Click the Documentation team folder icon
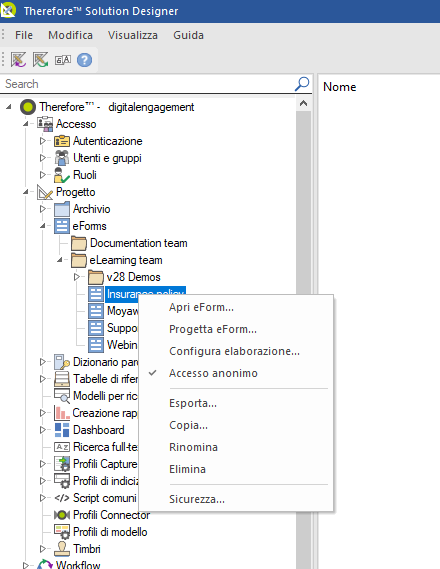 pyautogui.click(x=79, y=243)
